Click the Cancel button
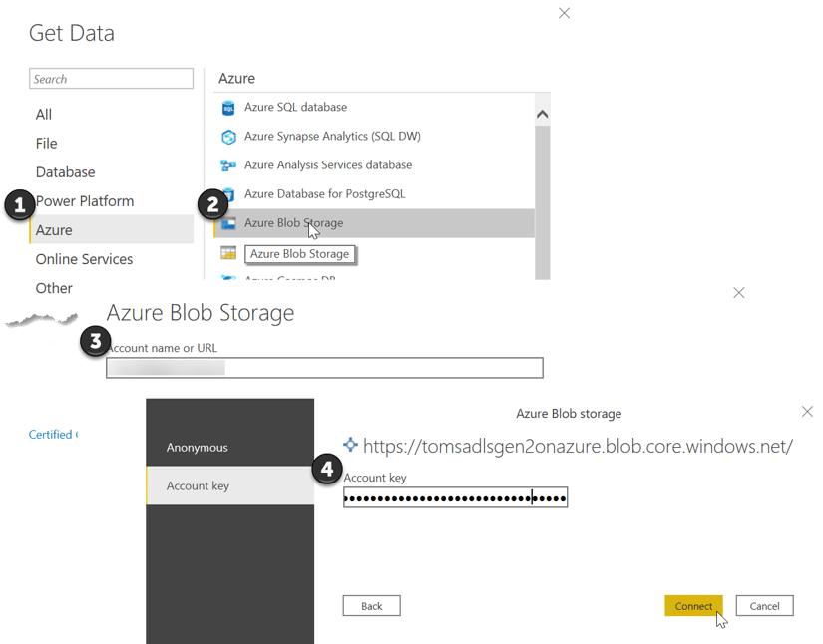Viewport: 823px width, 644px height. pyautogui.click(x=764, y=606)
